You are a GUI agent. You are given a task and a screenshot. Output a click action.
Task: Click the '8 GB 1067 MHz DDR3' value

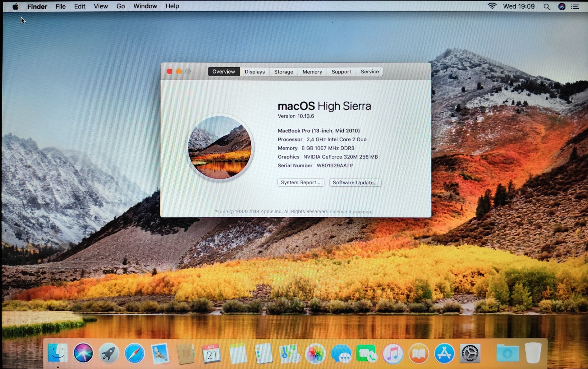tap(328, 148)
